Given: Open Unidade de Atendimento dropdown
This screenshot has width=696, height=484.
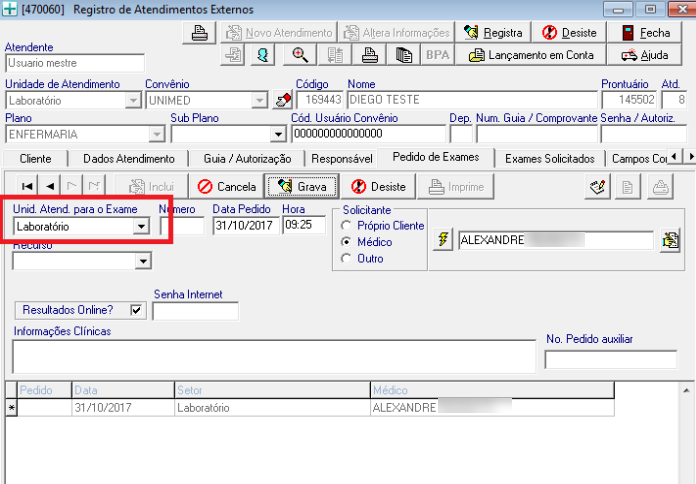Looking at the screenshot, I should tap(133, 100).
